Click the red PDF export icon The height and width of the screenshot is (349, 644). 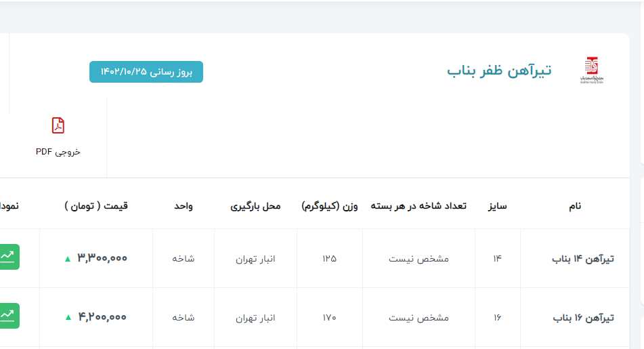pyautogui.click(x=58, y=126)
